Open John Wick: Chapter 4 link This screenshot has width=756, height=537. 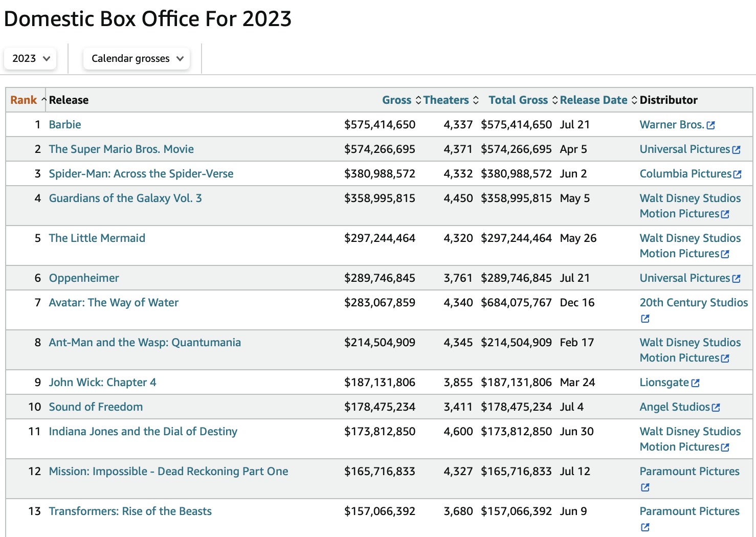103,382
